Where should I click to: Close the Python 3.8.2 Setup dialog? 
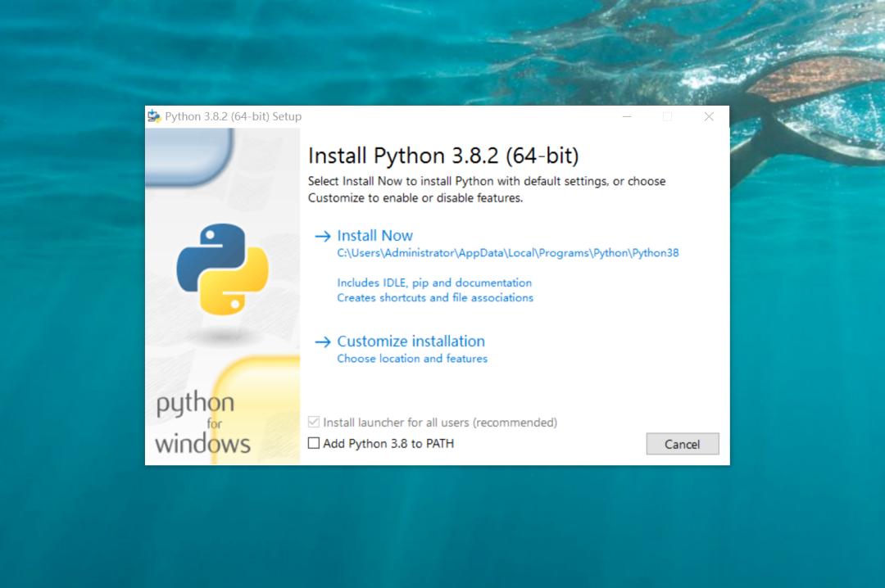point(709,116)
